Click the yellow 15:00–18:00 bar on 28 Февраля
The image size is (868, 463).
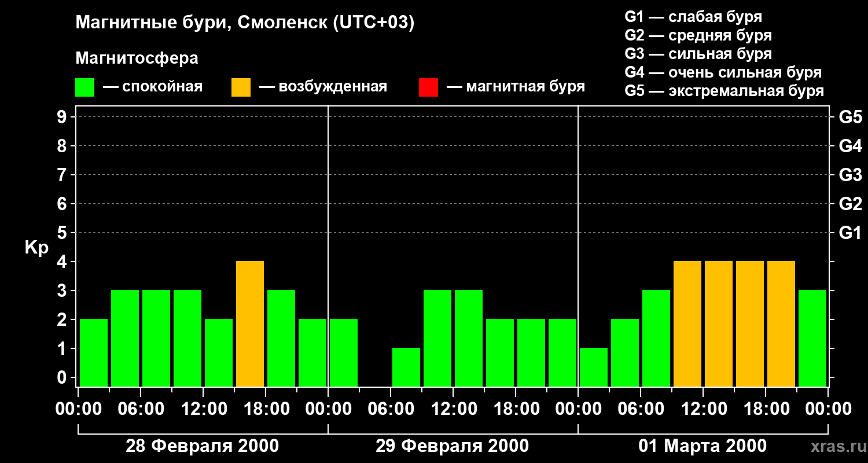coord(250,324)
